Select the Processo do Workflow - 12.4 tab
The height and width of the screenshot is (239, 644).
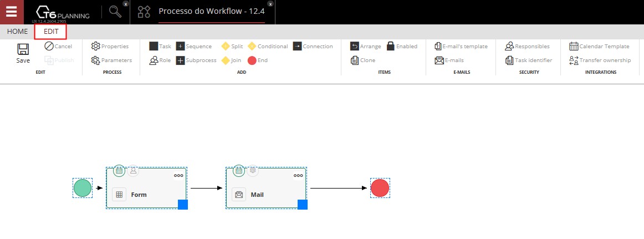click(x=212, y=12)
